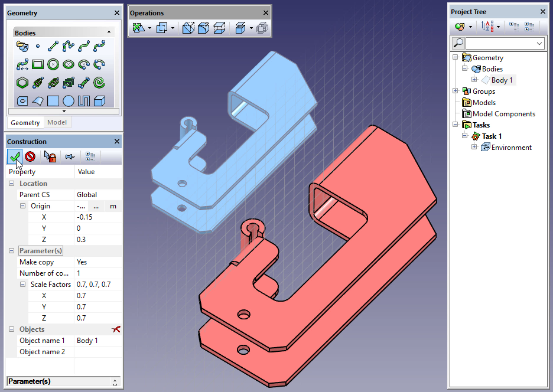Screen dimensions: 553x392
Task: Apply construction with the green checkmark
Action: (x=15, y=156)
